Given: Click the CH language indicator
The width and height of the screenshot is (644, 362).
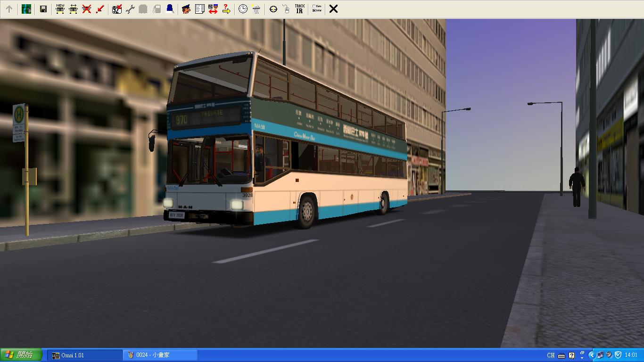Looking at the screenshot, I should click(551, 355).
